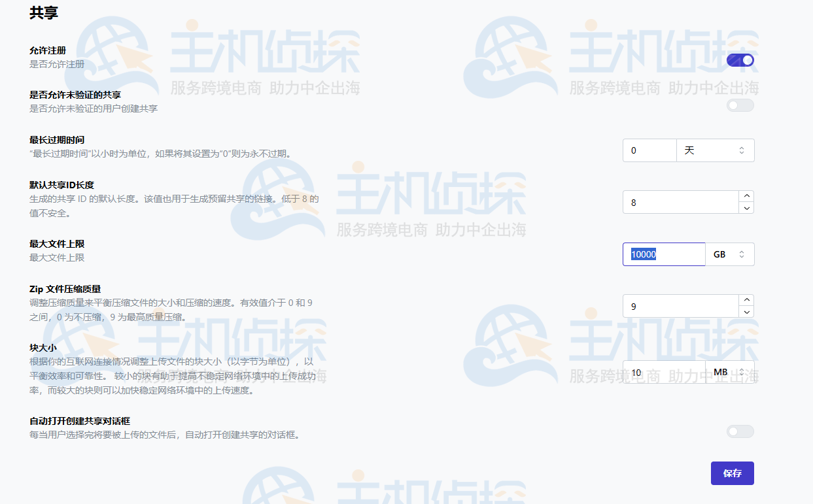813x504 pixels.
Task: Open the MB chunk size unit dropdown
Action: pyautogui.click(x=730, y=372)
